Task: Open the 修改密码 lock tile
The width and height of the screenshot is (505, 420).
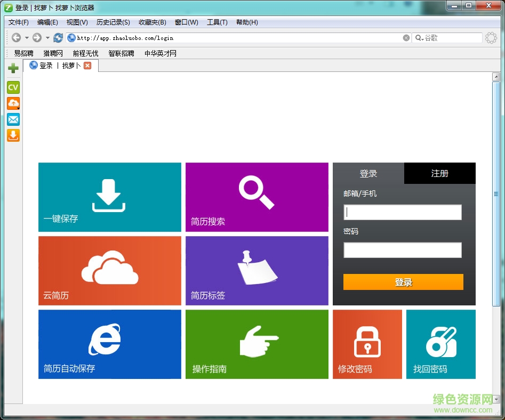Action: [367, 344]
